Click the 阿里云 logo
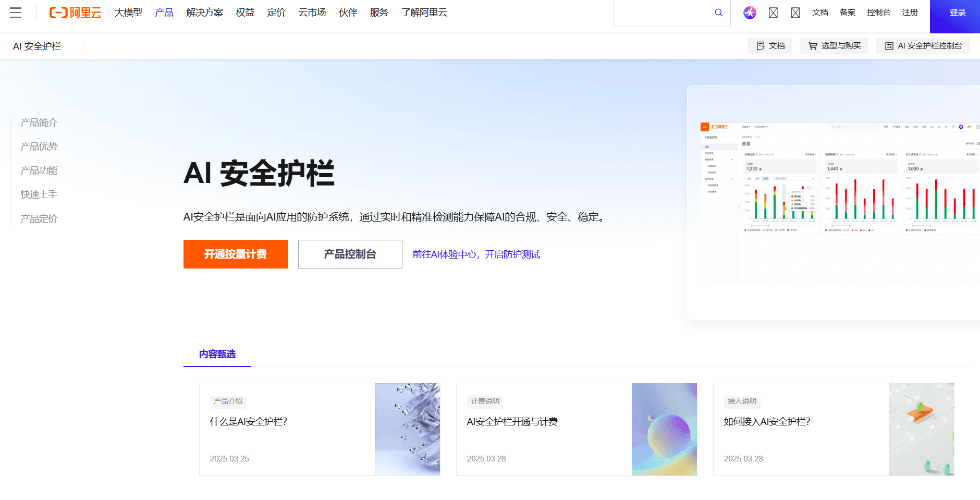This screenshot has height=500, width=980. 75,13
